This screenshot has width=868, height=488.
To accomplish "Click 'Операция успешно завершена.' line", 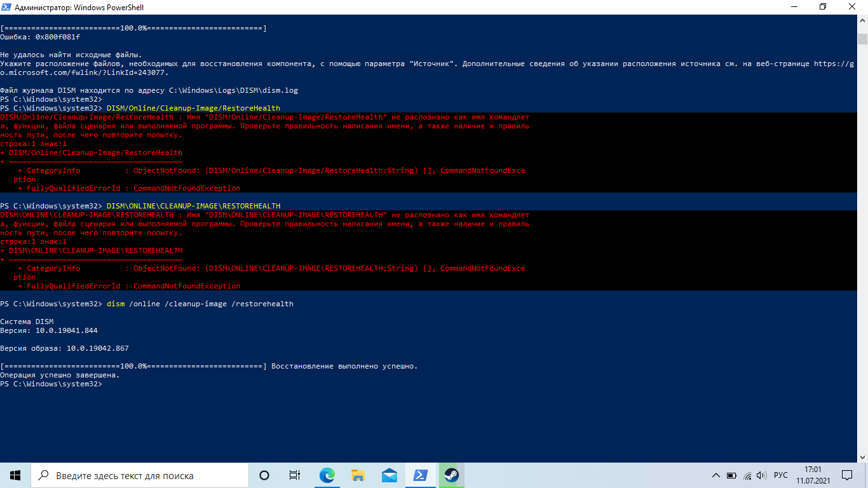I will coord(60,375).
